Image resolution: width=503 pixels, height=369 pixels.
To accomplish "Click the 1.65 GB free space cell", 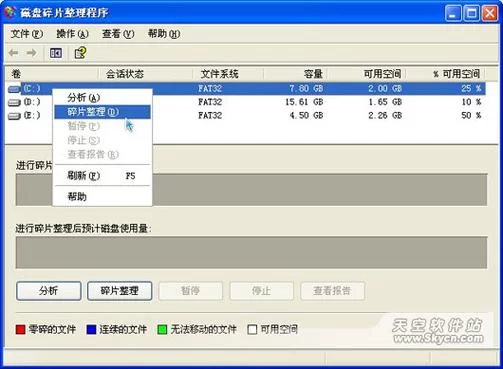I will [385, 102].
